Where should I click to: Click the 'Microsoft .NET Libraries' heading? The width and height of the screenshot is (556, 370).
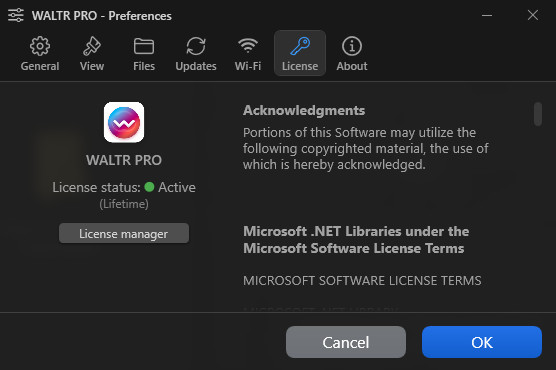coord(356,240)
